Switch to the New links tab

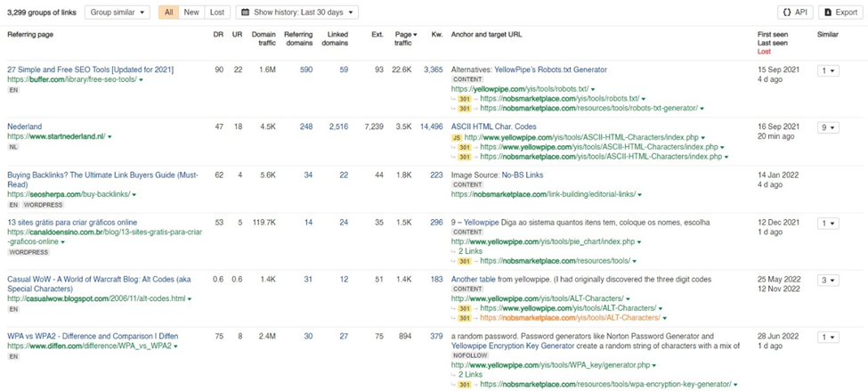[x=191, y=12]
